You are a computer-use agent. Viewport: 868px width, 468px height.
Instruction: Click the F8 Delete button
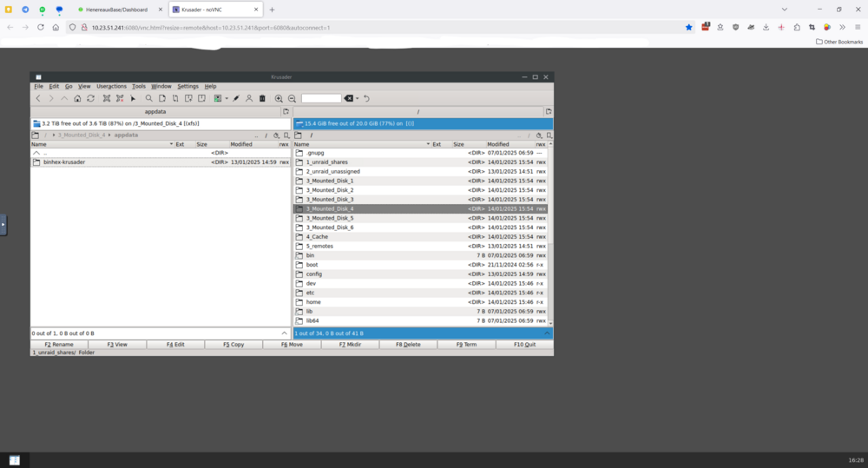pos(408,345)
